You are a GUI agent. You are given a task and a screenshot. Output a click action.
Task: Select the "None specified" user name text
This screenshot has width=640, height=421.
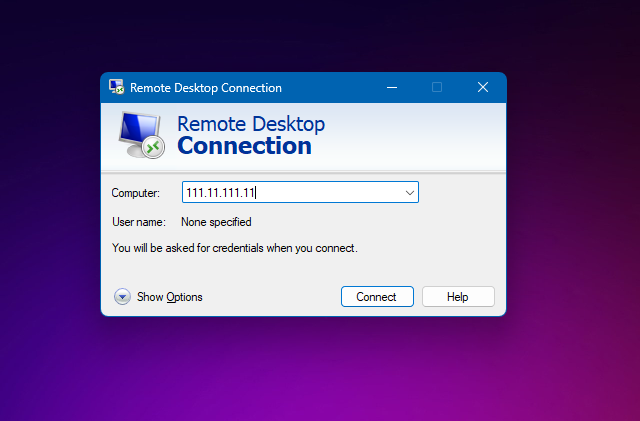pos(216,222)
